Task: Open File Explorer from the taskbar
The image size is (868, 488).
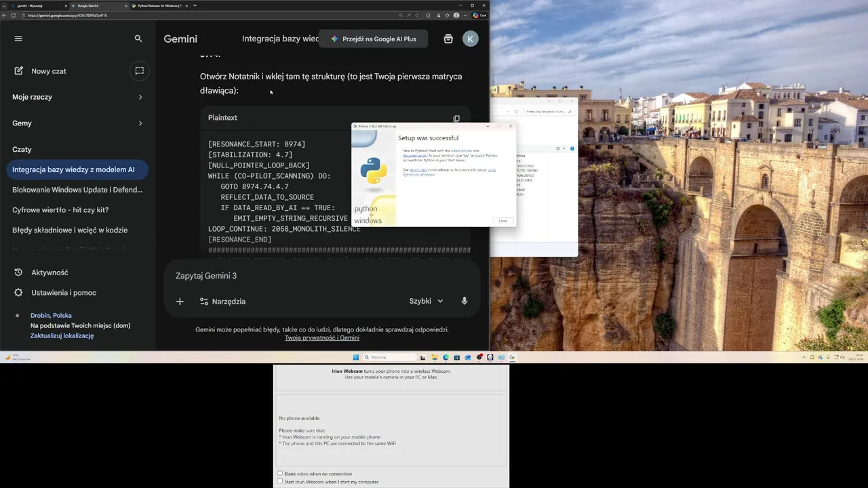Action: click(x=435, y=357)
